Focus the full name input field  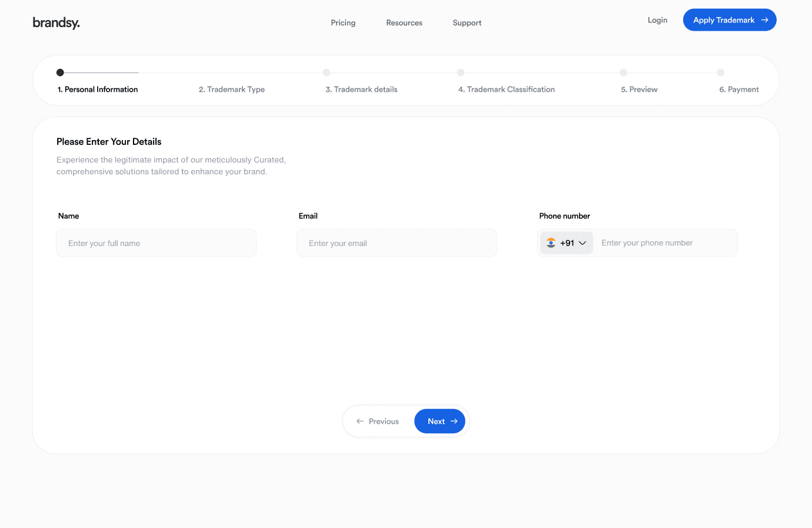(x=156, y=243)
